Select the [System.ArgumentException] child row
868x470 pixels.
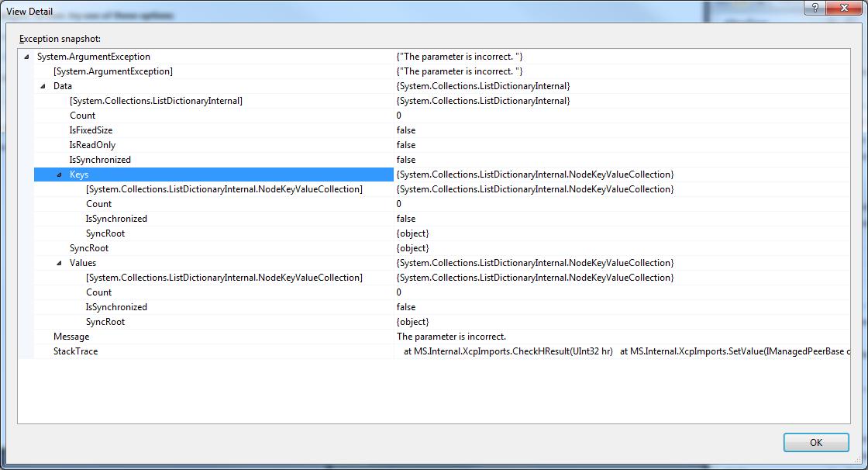pos(434,71)
